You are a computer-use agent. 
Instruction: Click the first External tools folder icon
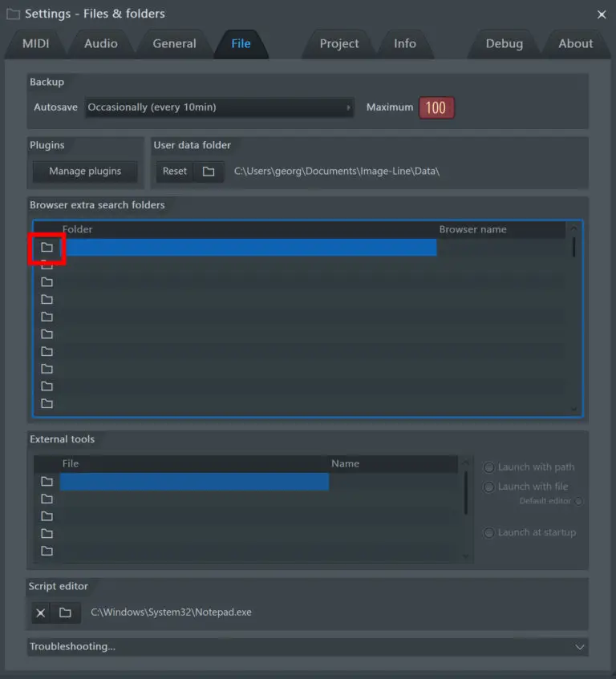47,482
